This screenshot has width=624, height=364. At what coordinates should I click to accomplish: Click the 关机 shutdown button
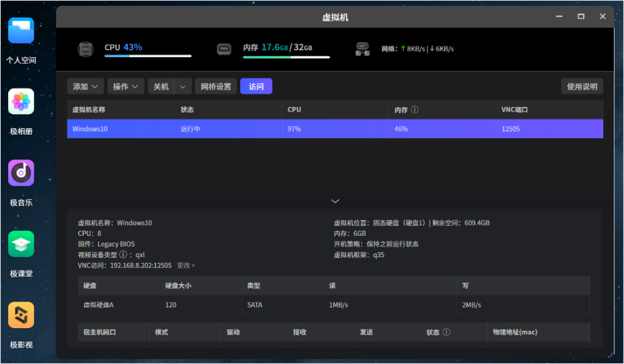161,86
